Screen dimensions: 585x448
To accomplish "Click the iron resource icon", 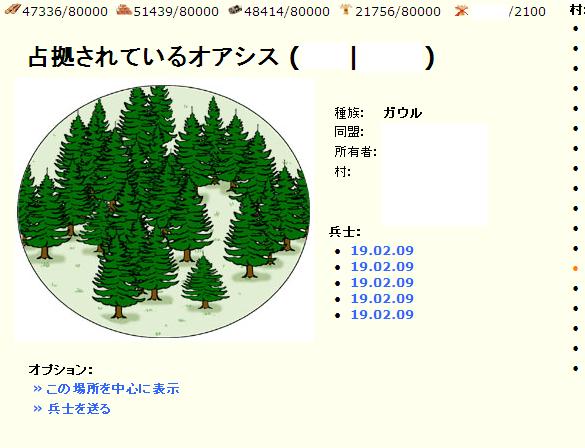I will [x=235, y=10].
